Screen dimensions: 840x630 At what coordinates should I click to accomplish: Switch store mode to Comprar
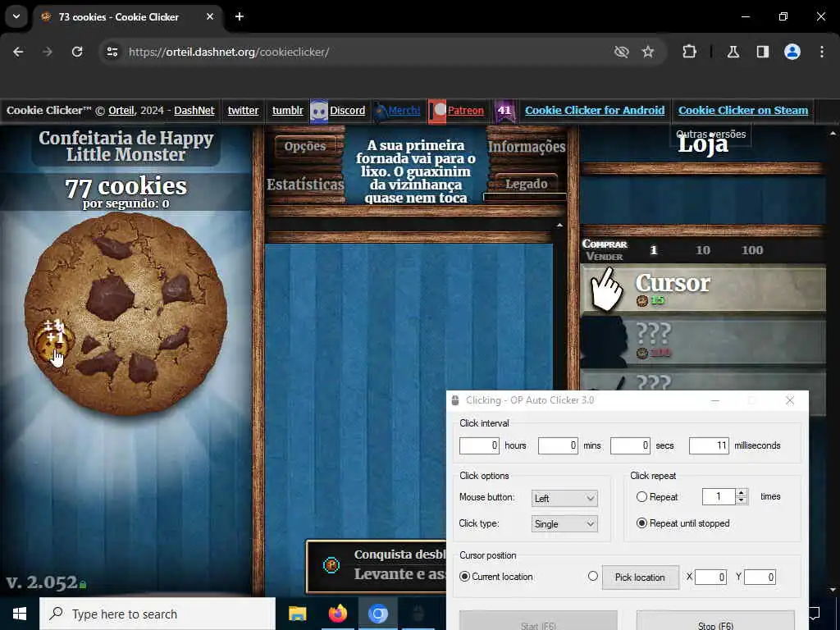click(x=605, y=244)
